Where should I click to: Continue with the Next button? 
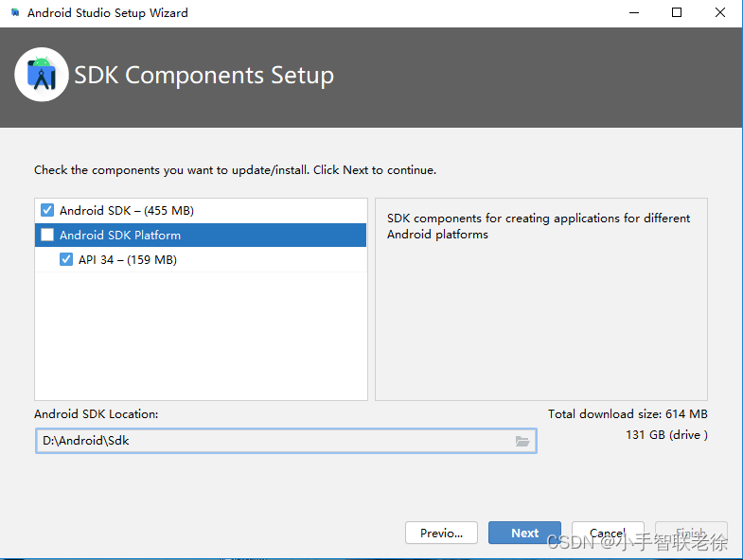524,533
